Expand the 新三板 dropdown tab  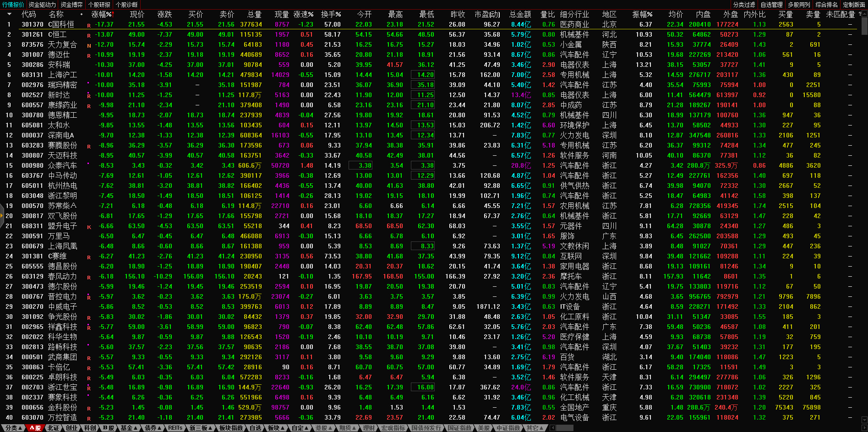tap(201, 428)
